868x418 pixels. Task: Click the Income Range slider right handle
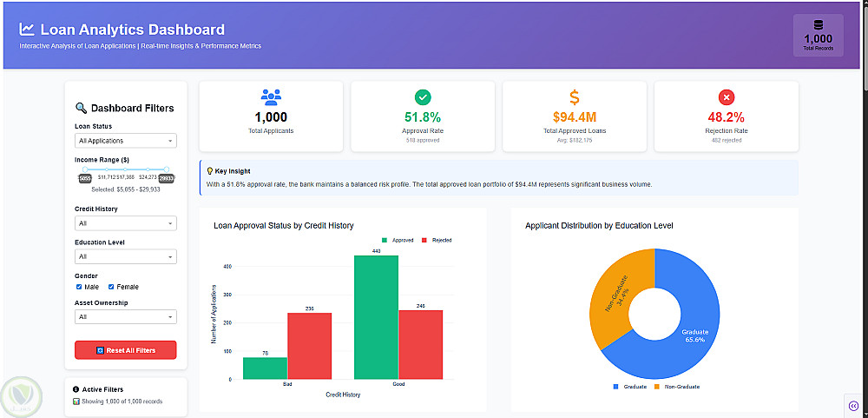point(166,169)
